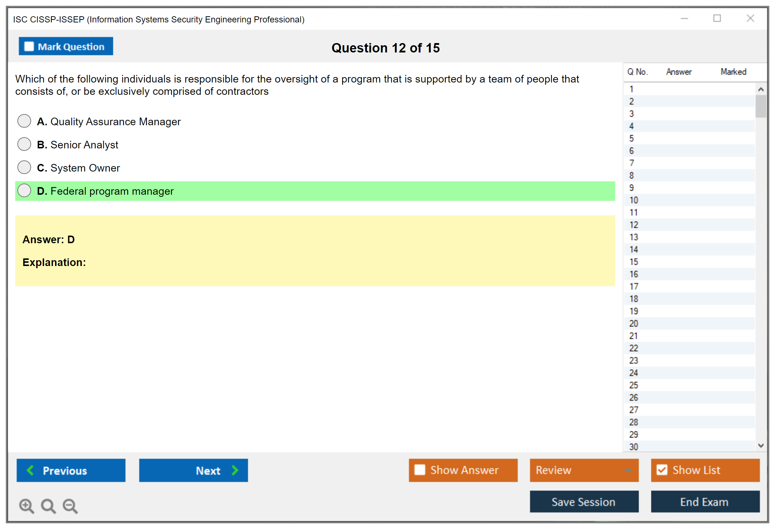The height and width of the screenshot is (532, 778).
Task: Choose option D Federal program manager
Action: (x=24, y=191)
